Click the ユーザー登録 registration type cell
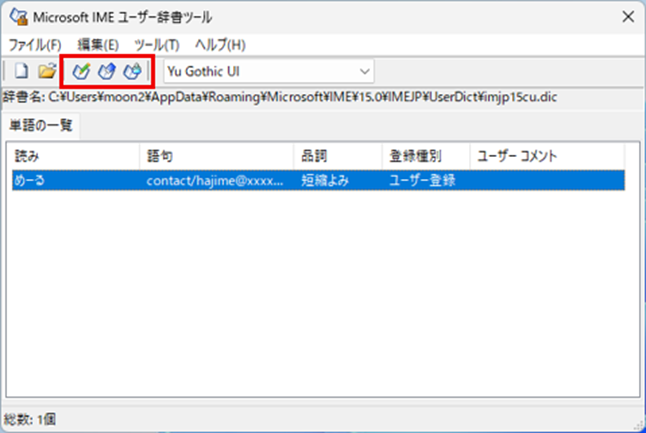 click(422, 180)
